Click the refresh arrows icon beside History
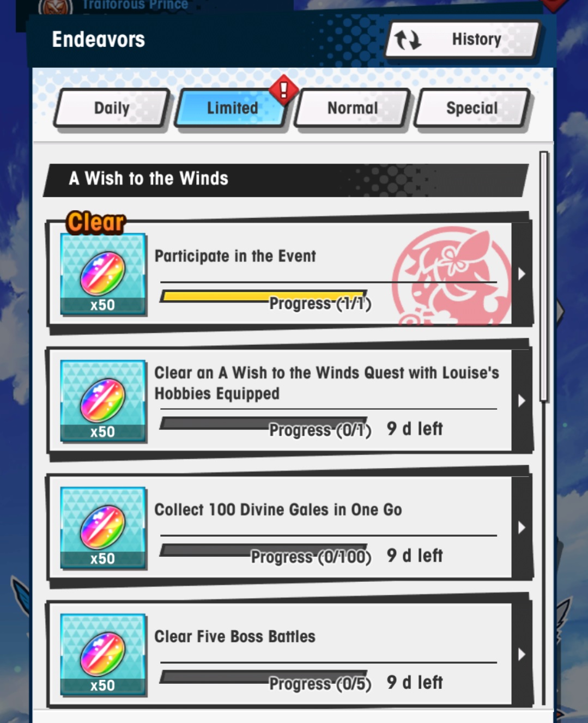The image size is (588, 723). pyautogui.click(x=408, y=39)
